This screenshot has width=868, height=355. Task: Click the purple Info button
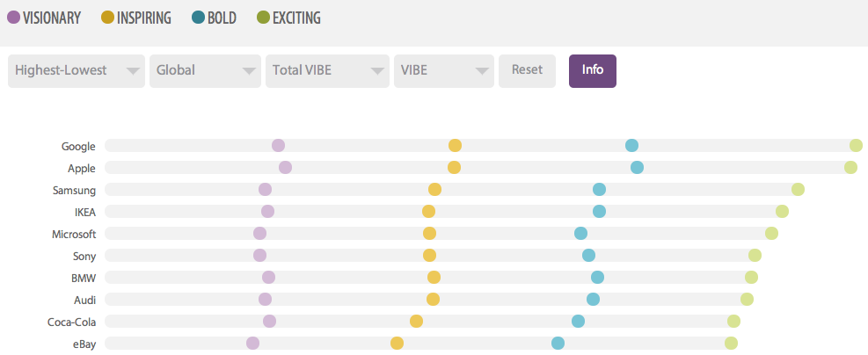tap(593, 71)
